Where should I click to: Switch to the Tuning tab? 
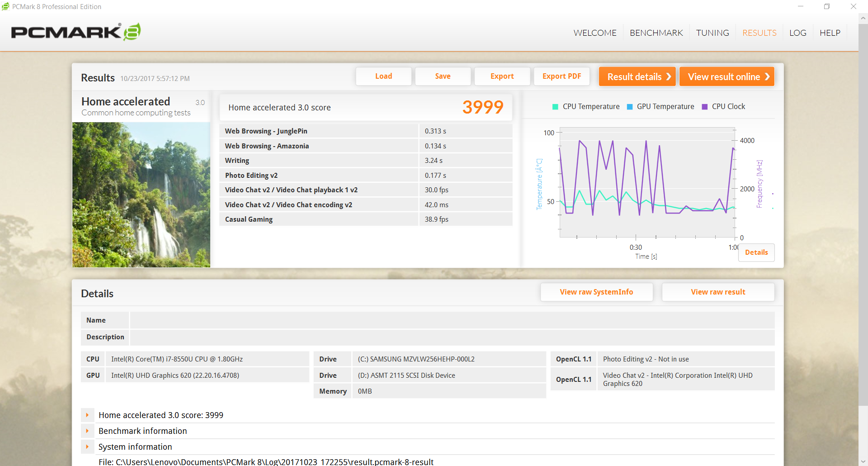tap(712, 33)
